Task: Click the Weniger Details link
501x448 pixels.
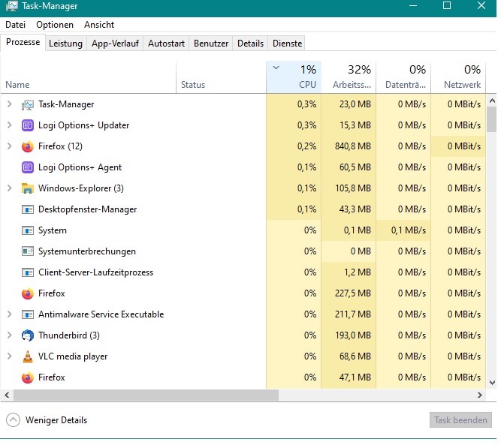Action: pyautogui.click(x=56, y=420)
